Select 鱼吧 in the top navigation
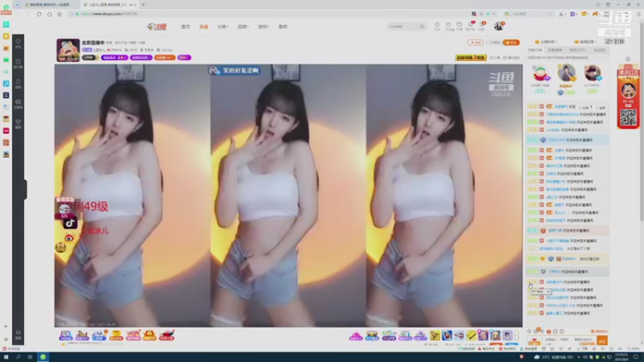644x362 pixels. 283,27
